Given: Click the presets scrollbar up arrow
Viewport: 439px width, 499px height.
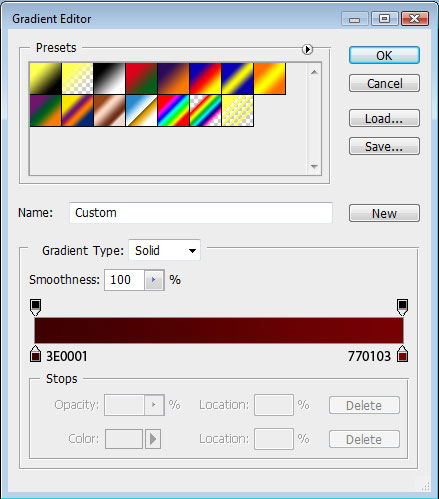Looking at the screenshot, I should [314, 72].
